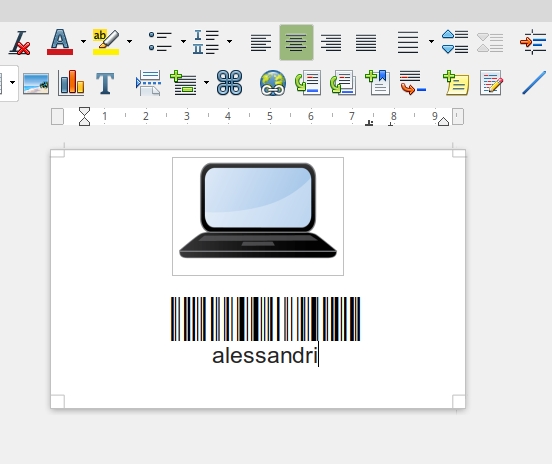Click ruler mark number 5
Screen dimensions: 552x464
pyautogui.click(x=270, y=116)
